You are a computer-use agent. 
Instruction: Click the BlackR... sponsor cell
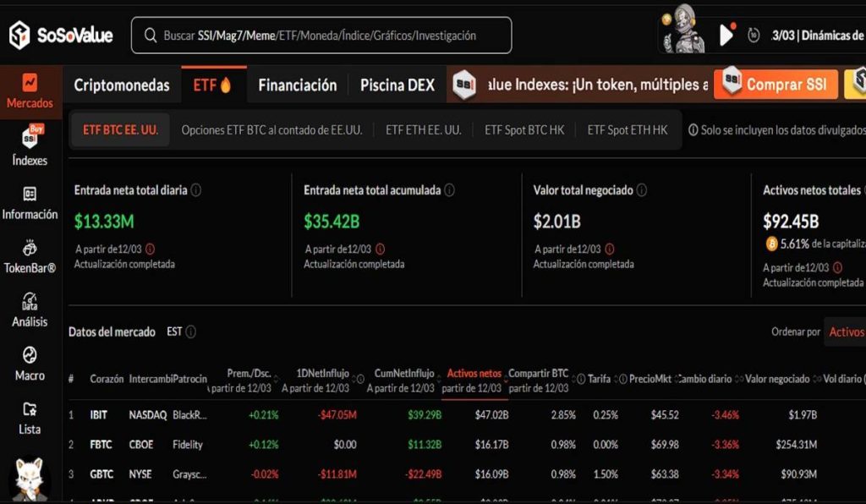(189, 414)
